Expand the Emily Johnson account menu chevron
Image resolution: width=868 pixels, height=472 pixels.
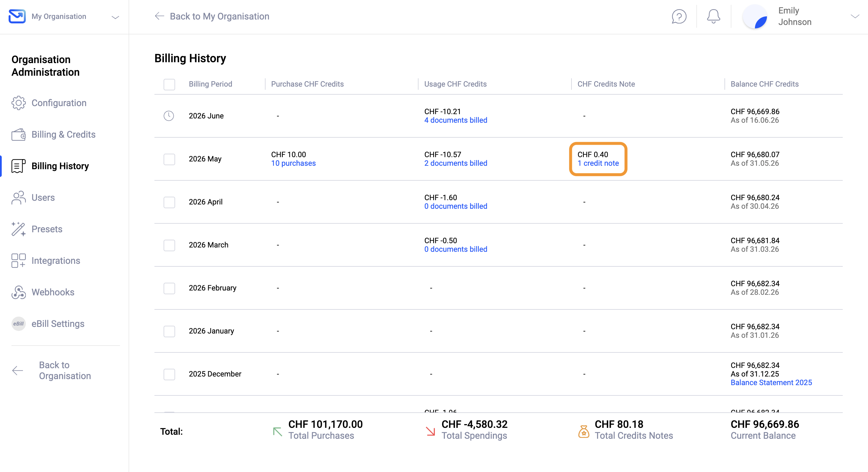(x=855, y=17)
